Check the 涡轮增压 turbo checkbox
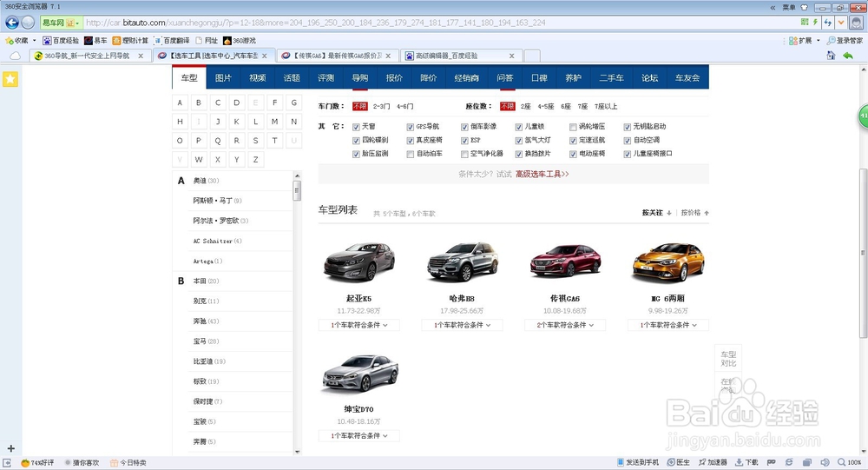Screen dimensions: 868x470 (573, 127)
